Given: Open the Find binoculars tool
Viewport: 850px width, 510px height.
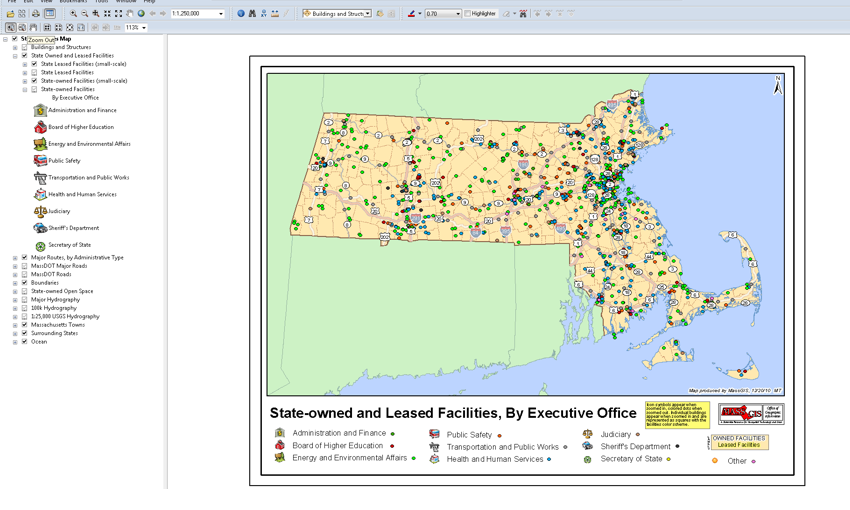Looking at the screenshot, I should click(x=252, y=14).
